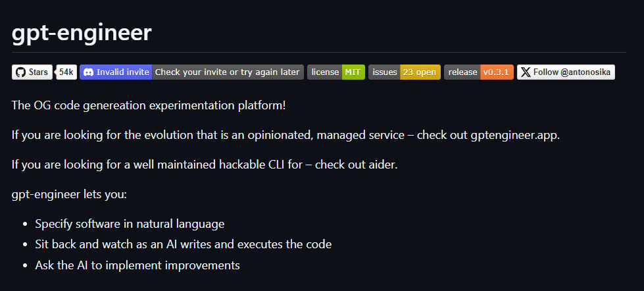This screenshot has width=644, height=291.
Task: Click 'Specify software in natural language' bullet
Action: (130, 223)
